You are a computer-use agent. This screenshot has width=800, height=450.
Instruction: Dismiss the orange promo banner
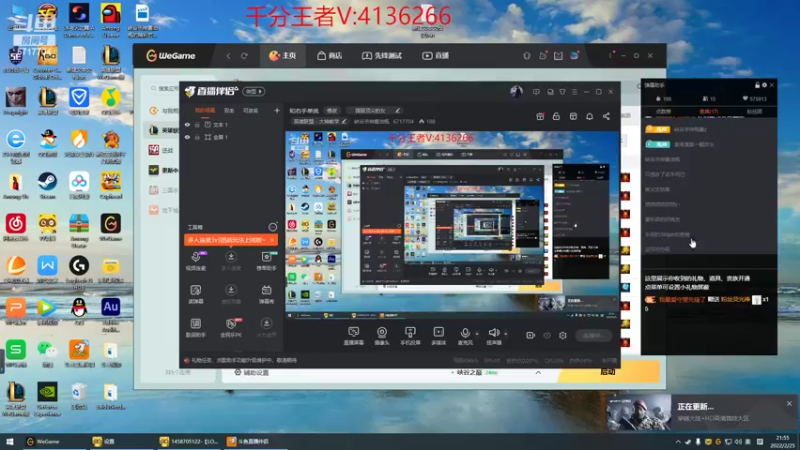point(272,240)
